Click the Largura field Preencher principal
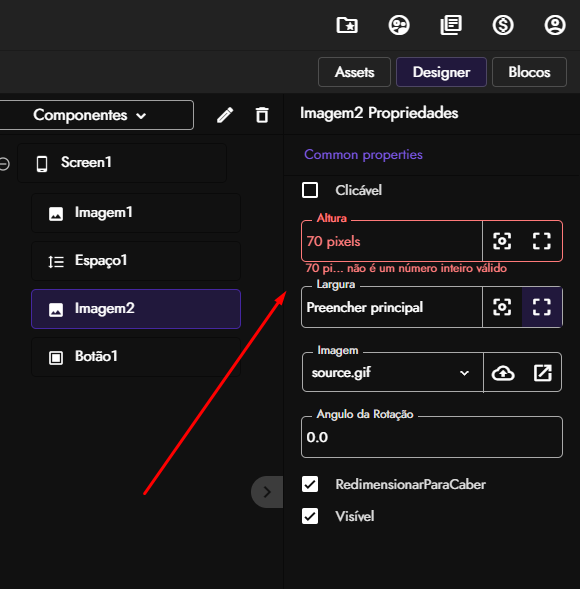 click(392, 307)
